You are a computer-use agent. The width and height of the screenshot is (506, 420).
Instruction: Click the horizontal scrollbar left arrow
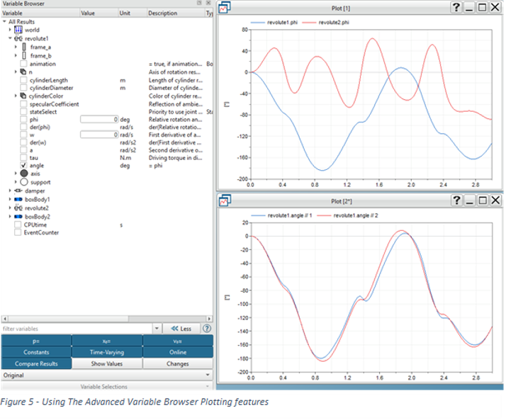(x=4, y=319)
